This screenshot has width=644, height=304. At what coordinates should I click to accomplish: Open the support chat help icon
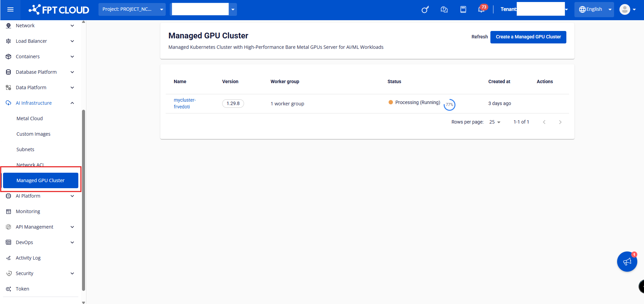444,9
